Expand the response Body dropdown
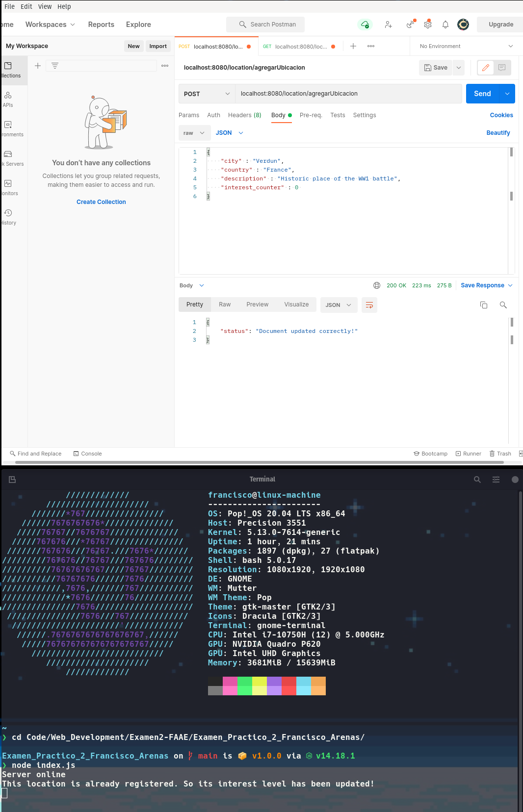 [191, 285]
